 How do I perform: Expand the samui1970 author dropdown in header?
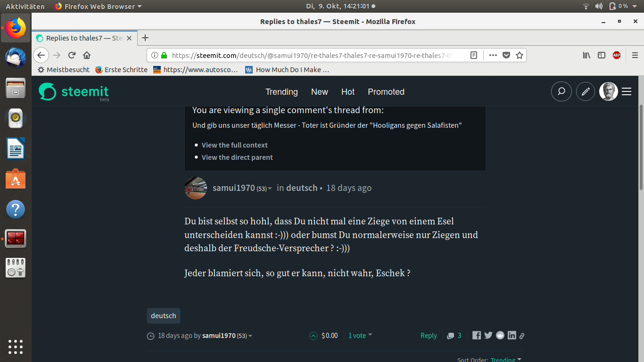(x=270, y=189)
